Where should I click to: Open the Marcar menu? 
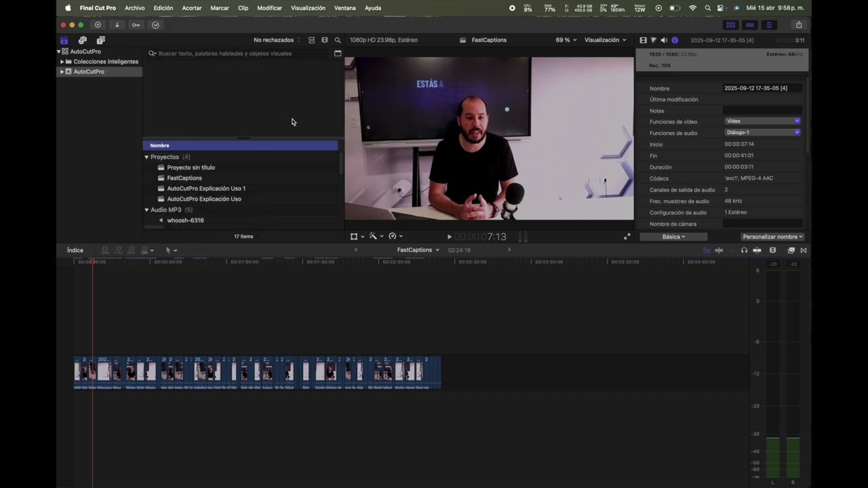point(220,8)
